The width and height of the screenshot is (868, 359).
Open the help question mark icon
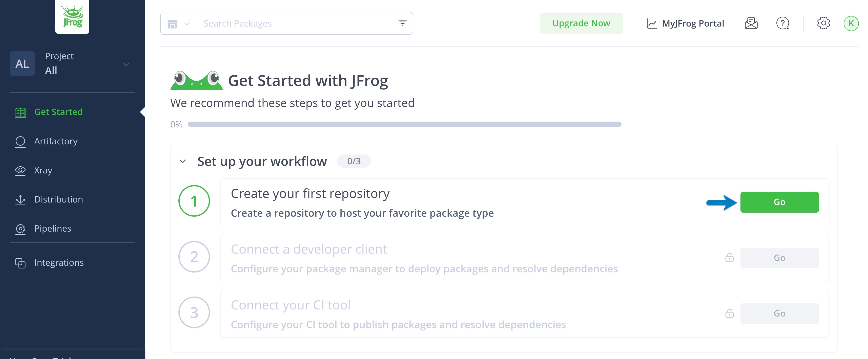click(782, 23)
